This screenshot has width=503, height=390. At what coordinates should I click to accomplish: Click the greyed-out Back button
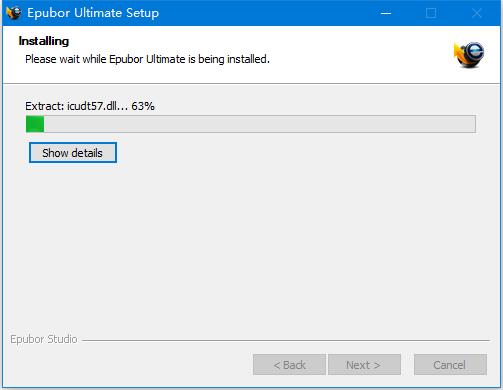point(289,365)
